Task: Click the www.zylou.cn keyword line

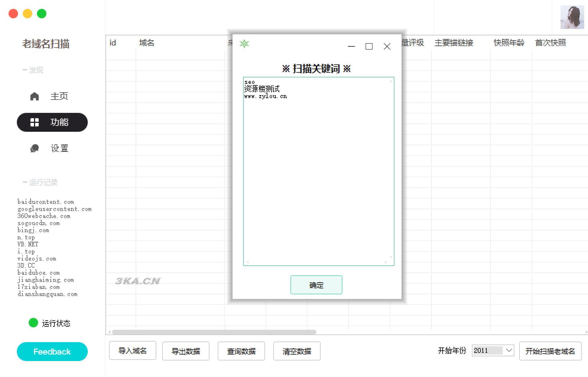Action: tap(266, 96)
